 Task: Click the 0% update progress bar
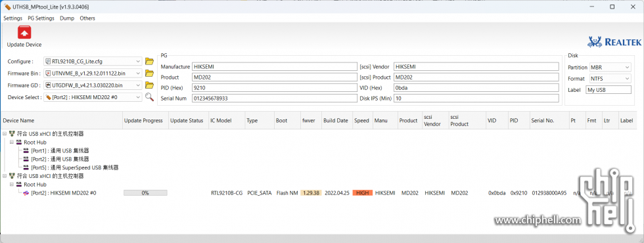coord(145,193)
